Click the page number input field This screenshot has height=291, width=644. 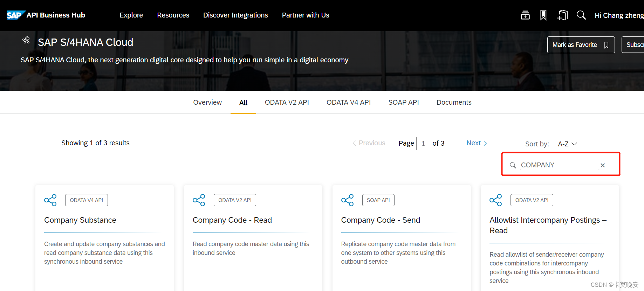[x=423, y=144]
